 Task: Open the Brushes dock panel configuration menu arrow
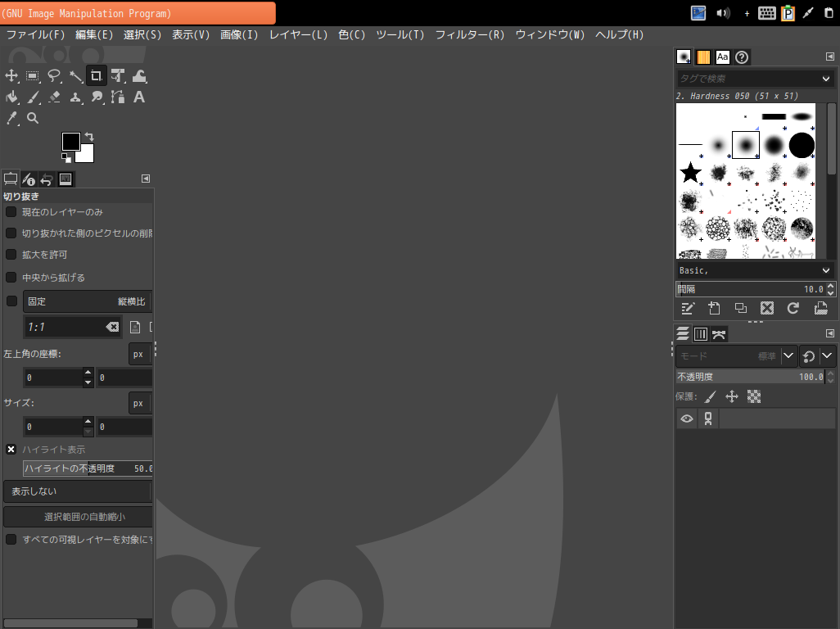(830, 57)
